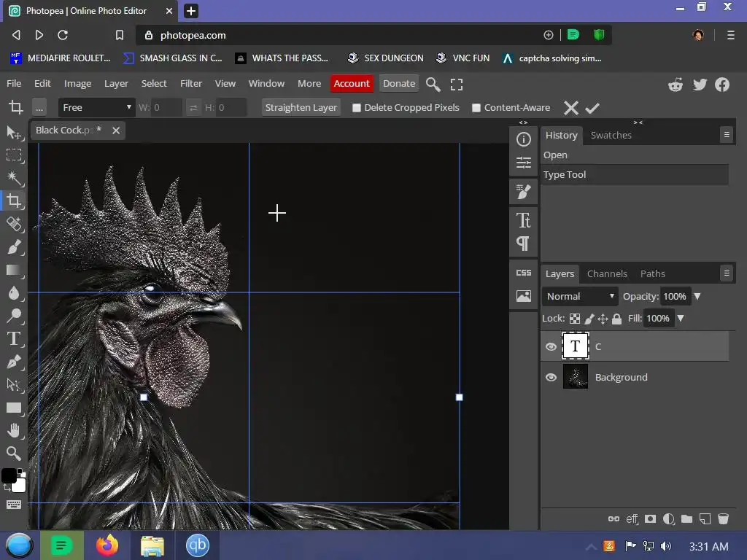Enable Delete Cropped Pixels checkbox
This screenshot has width=747, height=560.
tap(357, 108)
